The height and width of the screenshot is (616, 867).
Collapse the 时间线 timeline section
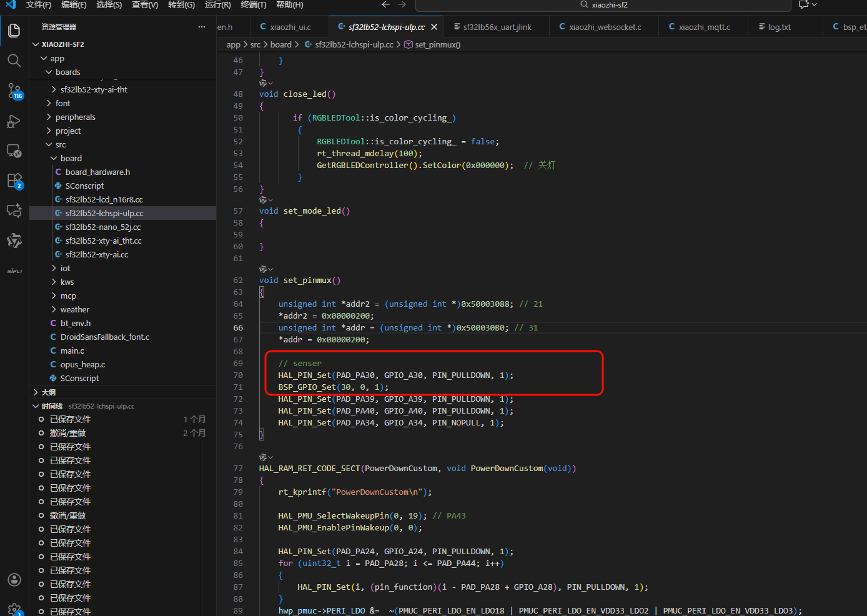[52, 406]
